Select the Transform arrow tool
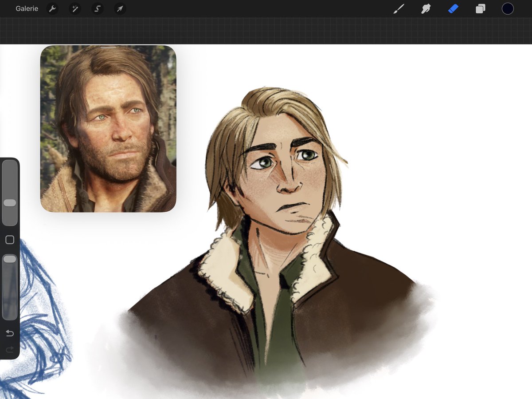Viewport: 532px width, 399px height. [120, 8]
